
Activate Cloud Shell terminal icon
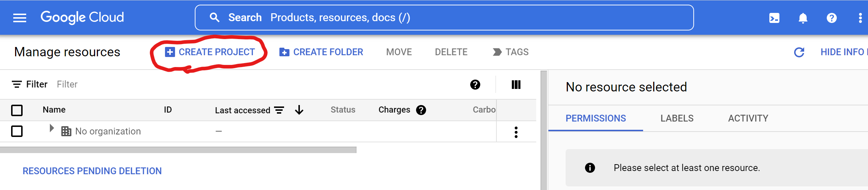click(x=774, y=18)
